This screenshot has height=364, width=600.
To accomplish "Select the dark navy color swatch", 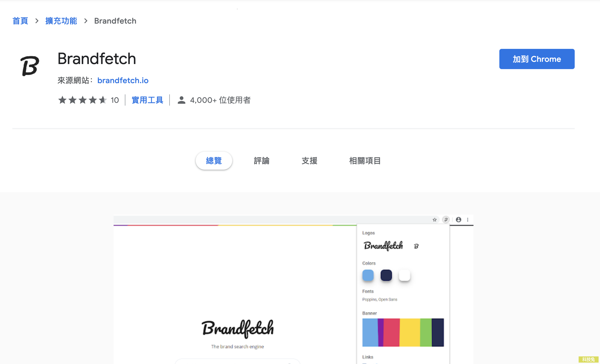I will pyautogui.click(x=386, y=275).
